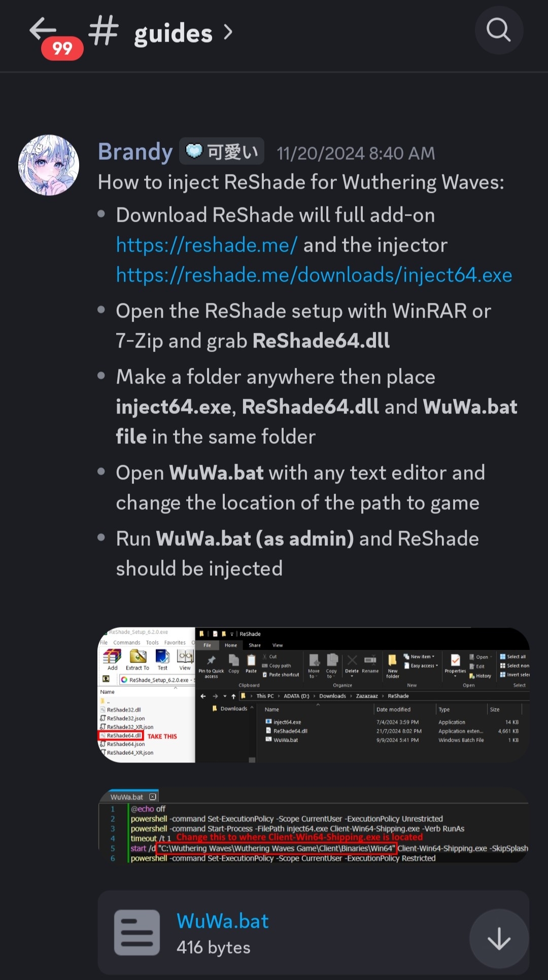This screenshot has height=980, width=548.
Task: Tap the bold text 'WuWa.bat (as admin)'
Action: pos(255,539)
